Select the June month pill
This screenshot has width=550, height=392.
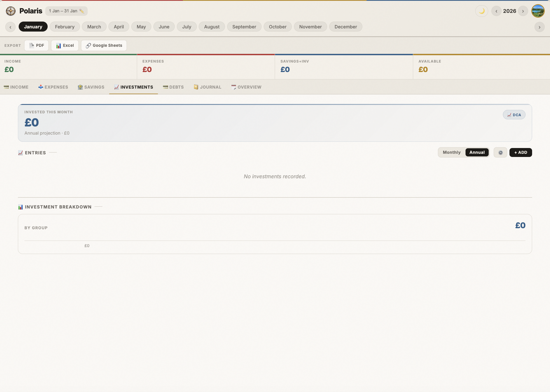(x=164, y=27)
